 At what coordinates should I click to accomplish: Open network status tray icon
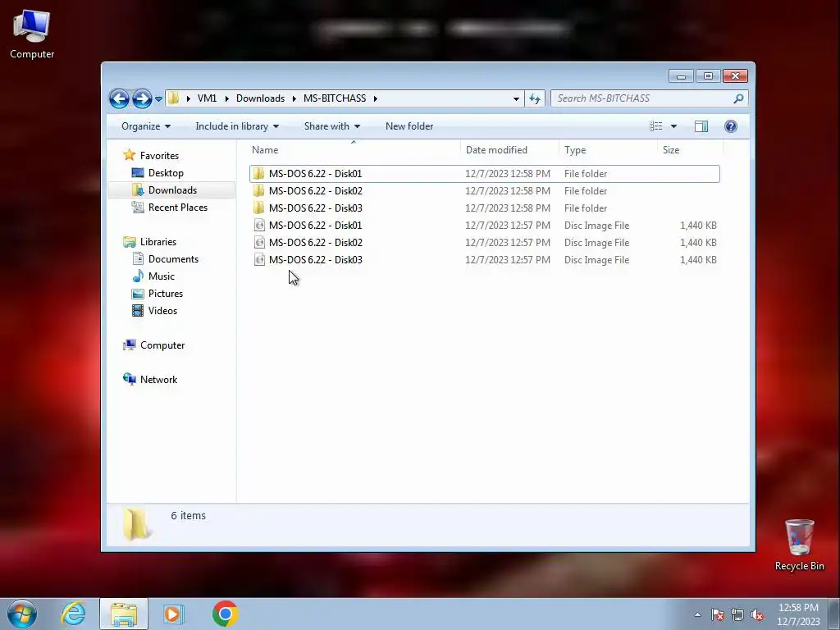tap(737, 614)
